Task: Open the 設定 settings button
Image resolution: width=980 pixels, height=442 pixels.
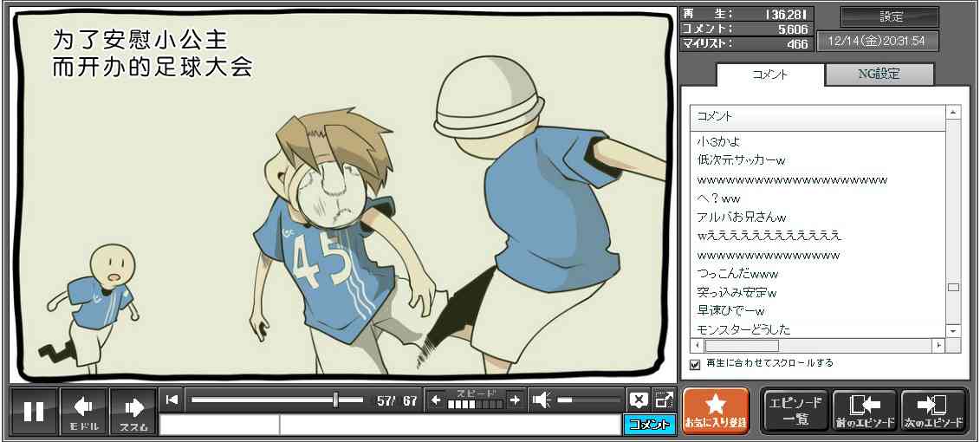Action: (x=890, y=17)
